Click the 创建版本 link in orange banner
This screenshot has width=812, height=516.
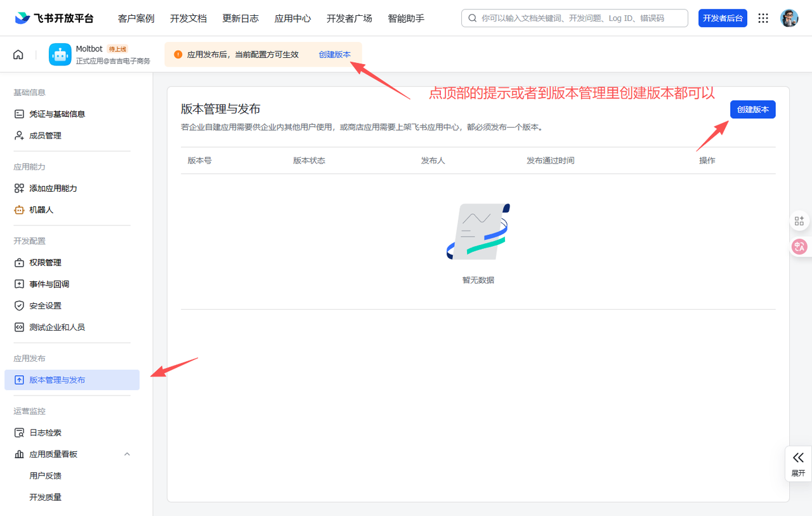[x=334, y=55]
